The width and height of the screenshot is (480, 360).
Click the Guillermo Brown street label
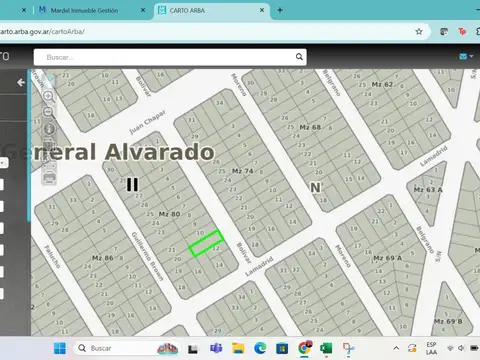point(148,256)
